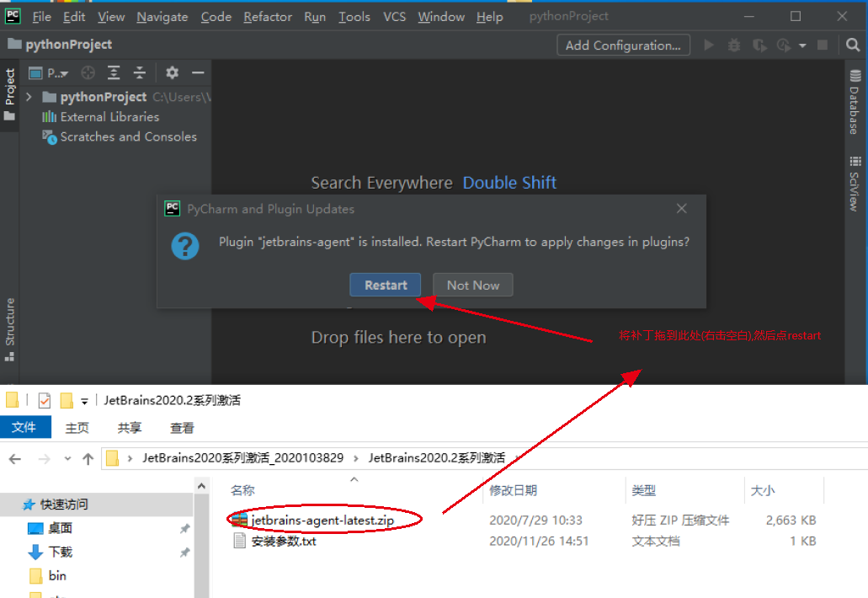This screenshot has width=868, height=598.
Task: Open the Project view selector dropdown
Action: 49,72
